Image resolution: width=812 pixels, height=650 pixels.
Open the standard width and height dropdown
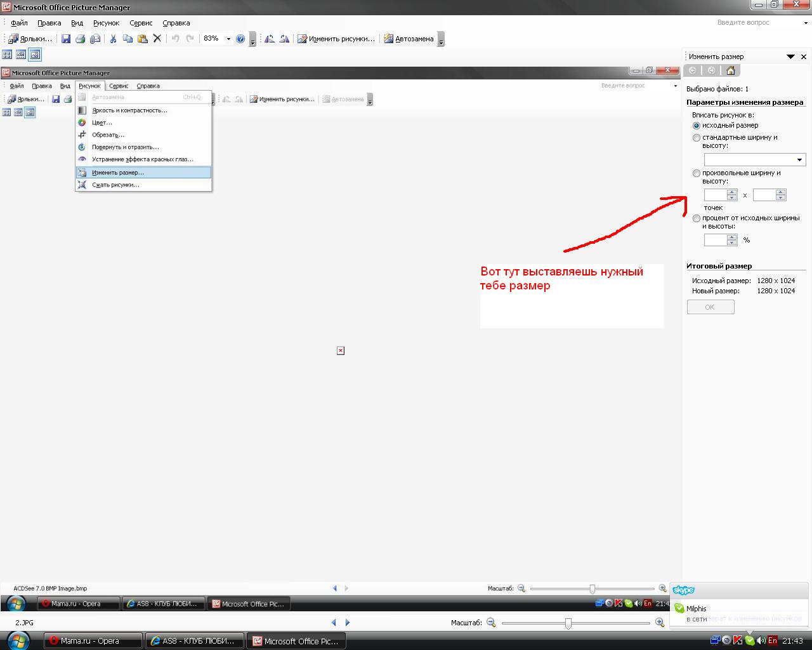pyautogui.click(x=799, y=159)
